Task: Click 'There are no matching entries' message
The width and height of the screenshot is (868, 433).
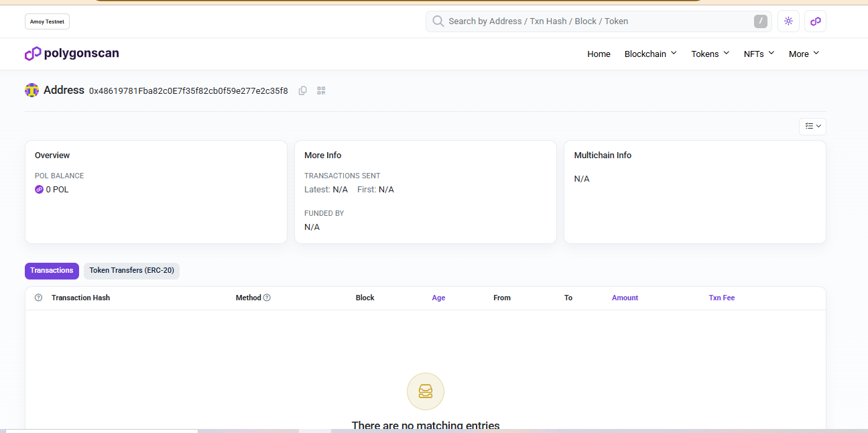Action: [426, 426]
